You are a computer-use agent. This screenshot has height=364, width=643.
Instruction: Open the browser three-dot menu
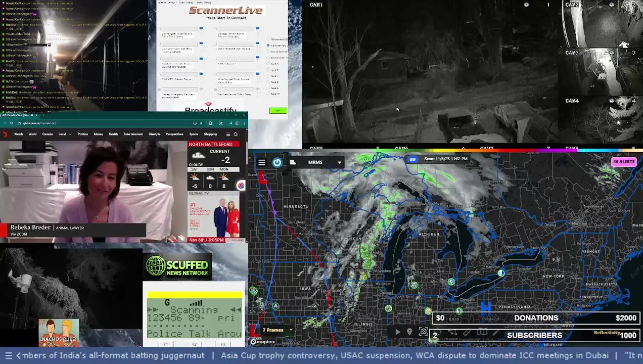point(244,123)
